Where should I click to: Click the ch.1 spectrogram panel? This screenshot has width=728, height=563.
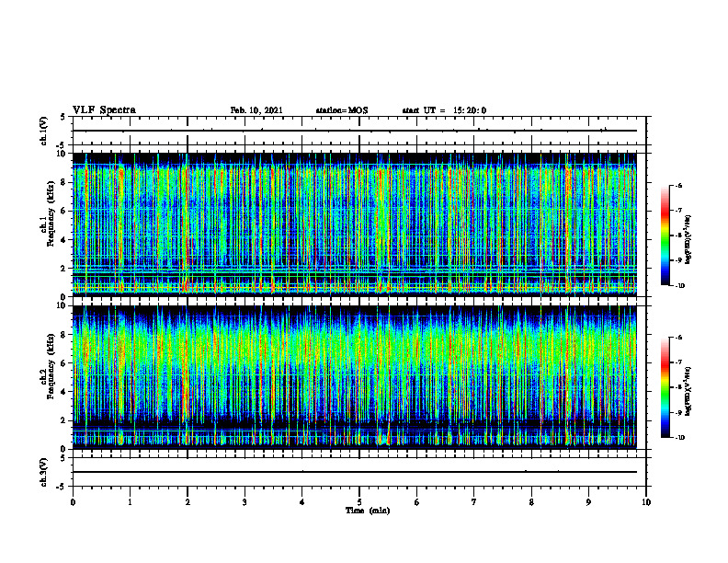click(x=354, y=224)
